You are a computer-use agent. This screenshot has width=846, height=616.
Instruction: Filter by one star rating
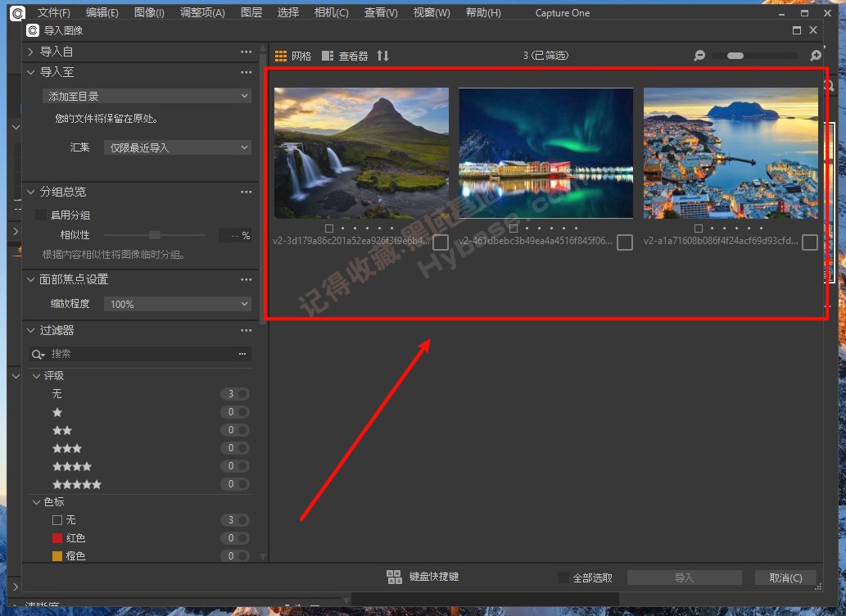57,413
